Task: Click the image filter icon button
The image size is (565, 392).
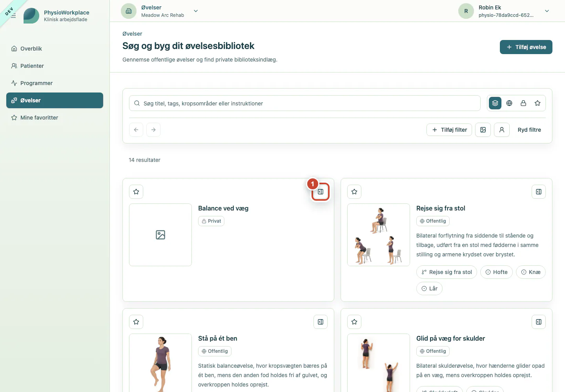Action: pos(483,130)
